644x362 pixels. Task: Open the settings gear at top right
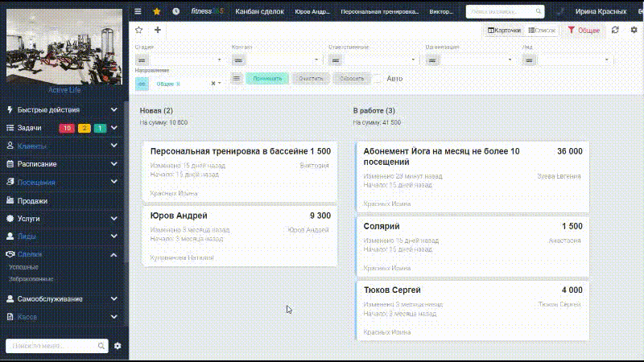[x=634, y=30]
